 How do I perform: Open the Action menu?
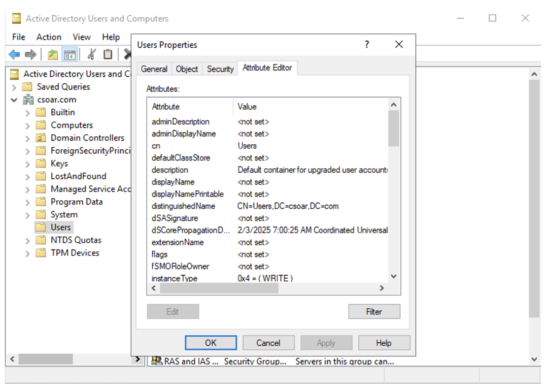pyautogui.click(x=49, y=37)
